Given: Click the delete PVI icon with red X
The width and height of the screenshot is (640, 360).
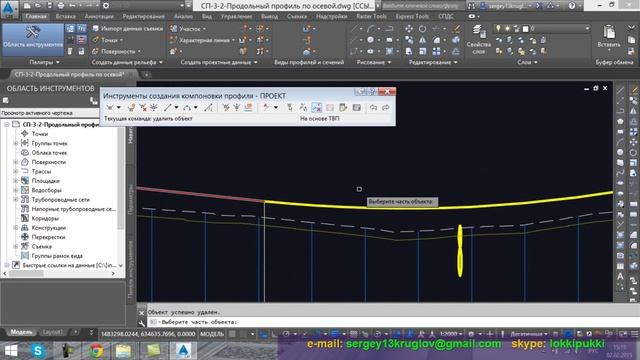Looking at the screenshot, I should (143, 107).
